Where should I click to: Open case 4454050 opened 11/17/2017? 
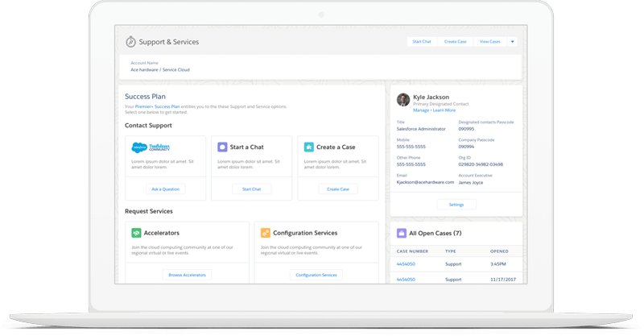click(406, 280)
